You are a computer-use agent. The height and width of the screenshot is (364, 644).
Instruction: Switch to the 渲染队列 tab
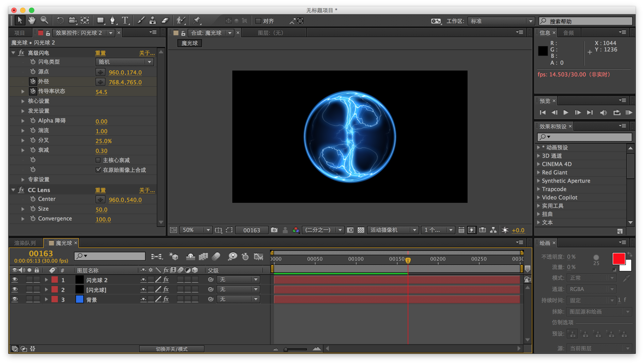pyautogui.click(x=25, y=243)
